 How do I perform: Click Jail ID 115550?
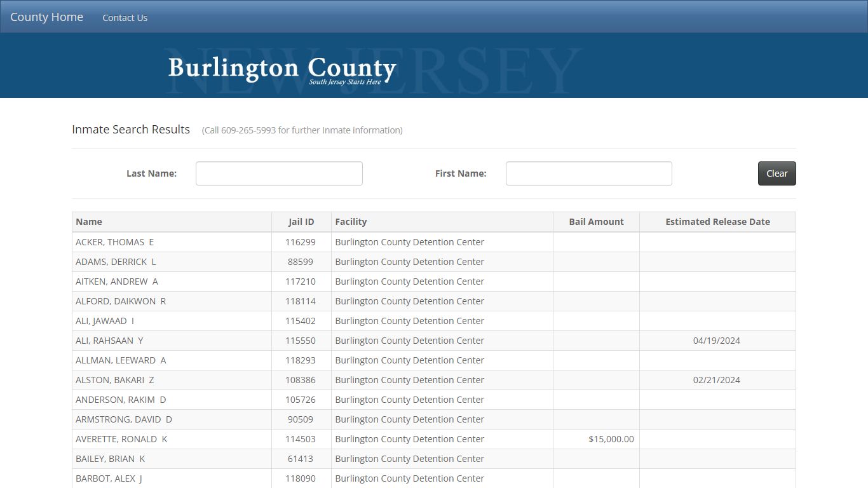pos(301,341)
